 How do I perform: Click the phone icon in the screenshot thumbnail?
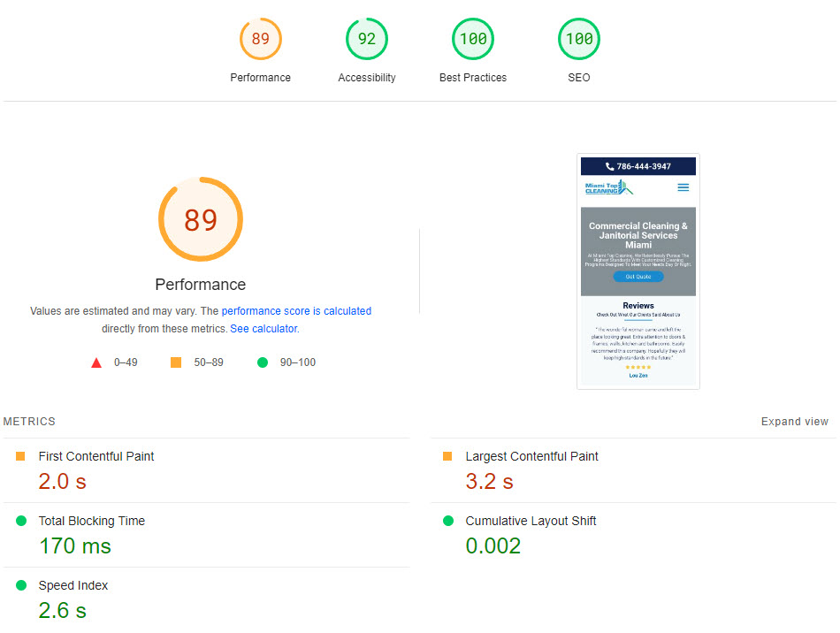click(x=609, y=166)
